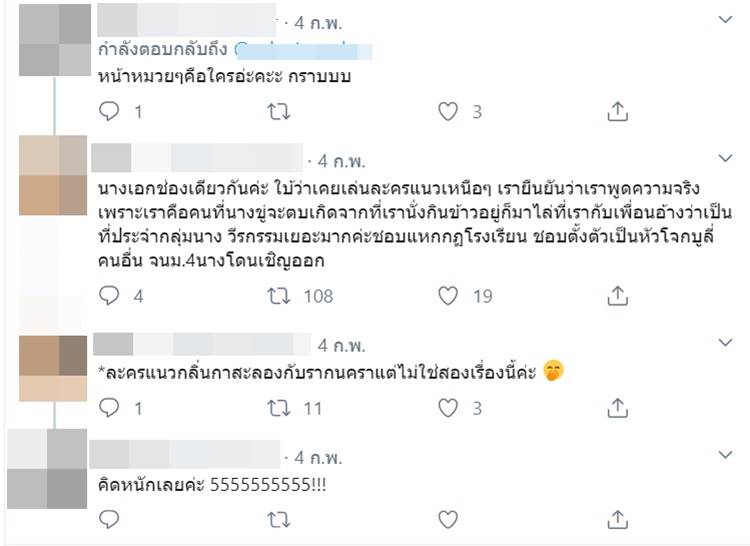The height and width of the screenshot is (546, 750).
Task: Reply to the first tweet with 1 reply
Action: [110, 111]
